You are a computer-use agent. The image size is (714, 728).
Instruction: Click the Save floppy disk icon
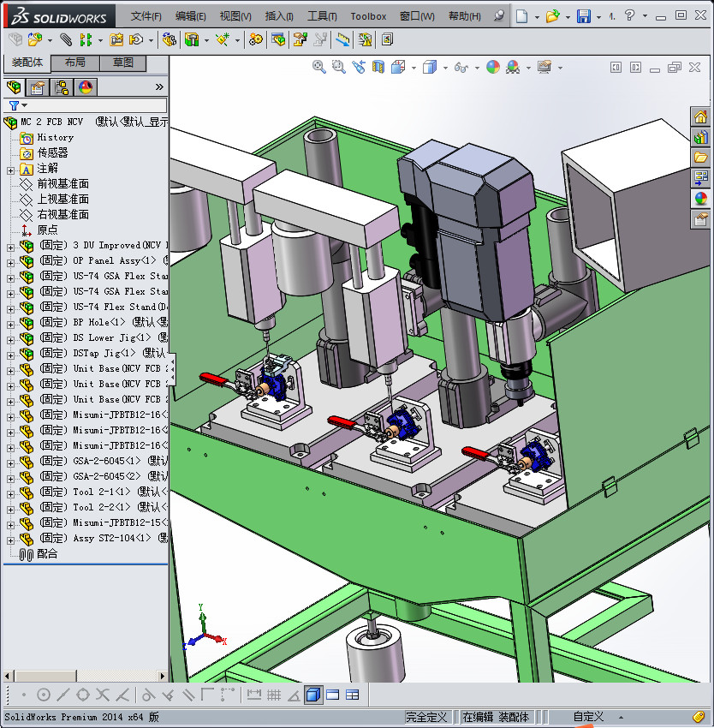tap(583, 15)
